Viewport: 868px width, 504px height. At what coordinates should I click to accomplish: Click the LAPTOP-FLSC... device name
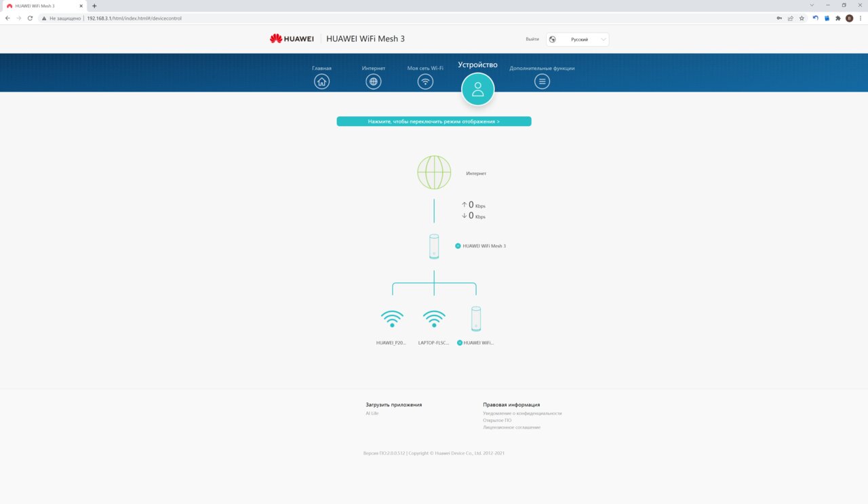(433, 343)
